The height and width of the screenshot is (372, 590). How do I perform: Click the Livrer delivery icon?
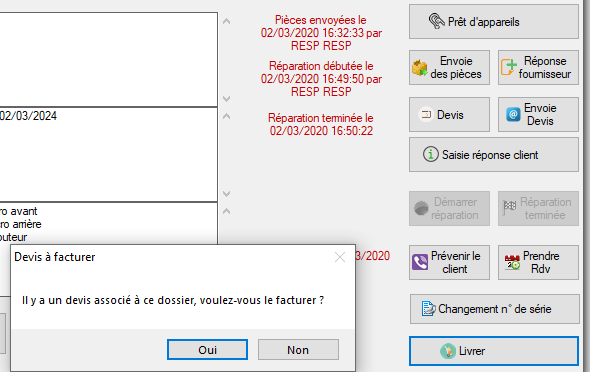point(448,351)
